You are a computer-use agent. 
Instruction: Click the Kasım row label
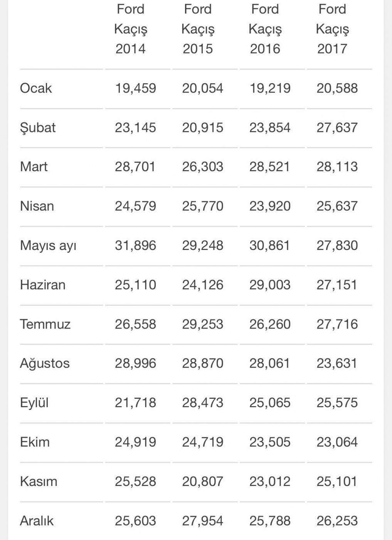[39, 481]
